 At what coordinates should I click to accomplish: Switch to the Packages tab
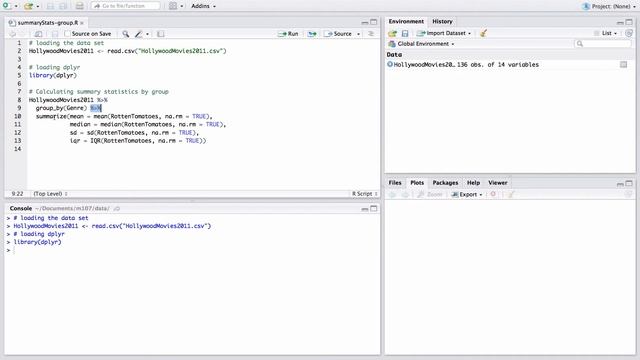(445, 183)
